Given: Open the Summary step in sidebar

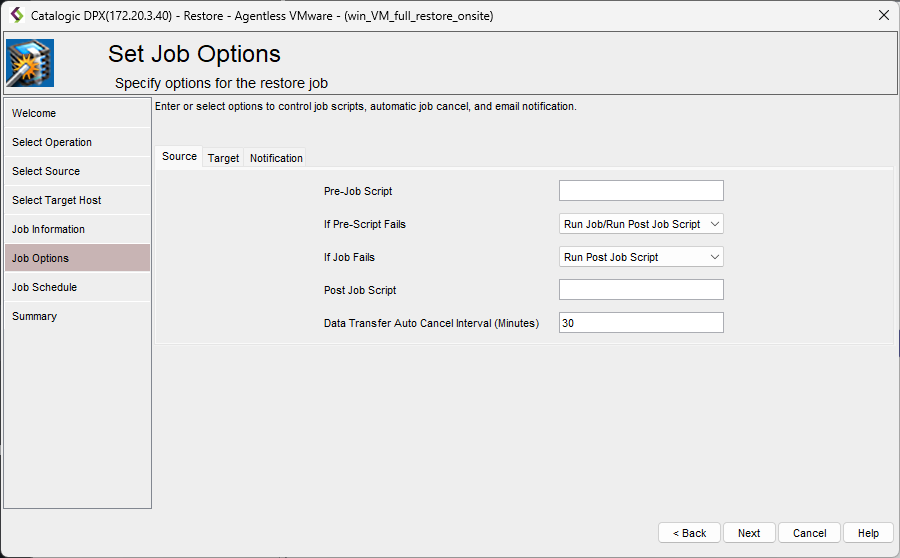Looking at the screenshot, I should 77,316.
